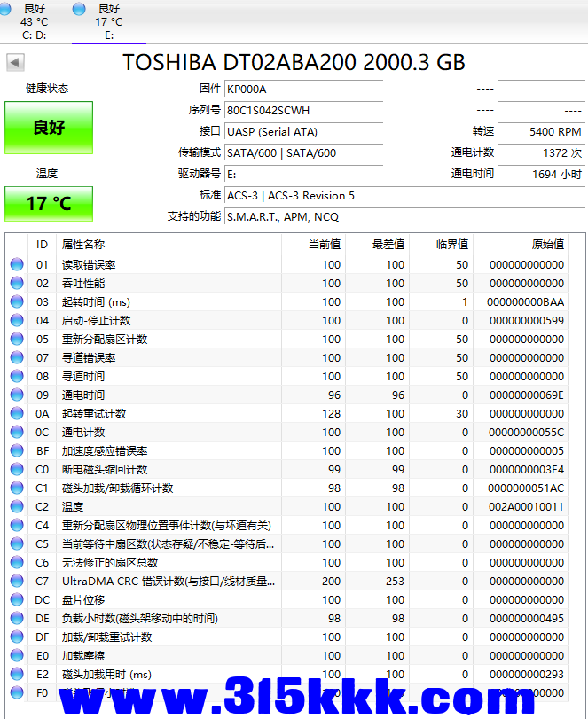588x719 pixels.
Task: Click status orb for C7 UltraDMA CRC row
Action: click(x=17, y=581)
